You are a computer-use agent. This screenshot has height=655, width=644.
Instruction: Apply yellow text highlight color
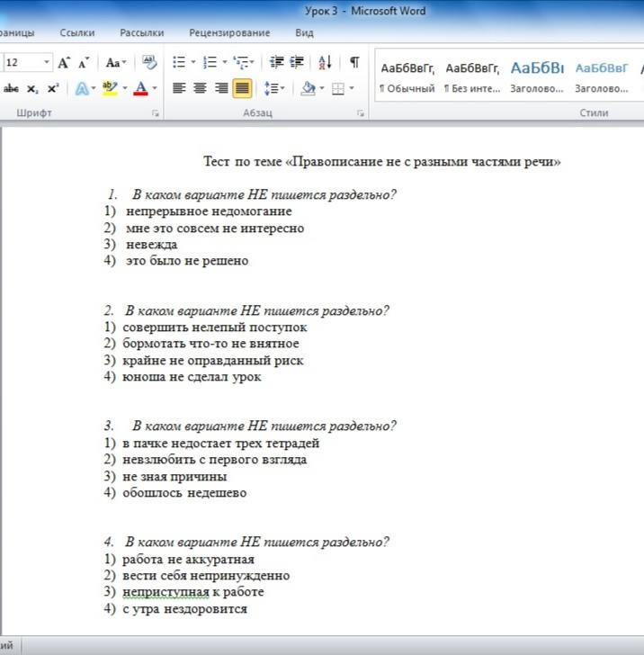110,88
